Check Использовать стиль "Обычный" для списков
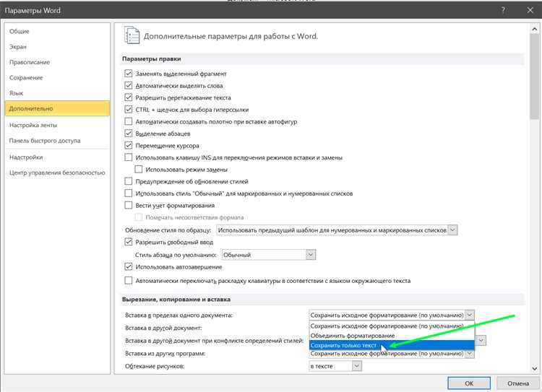This screenshot has height=392, width=542. pyautogui.click(x=128, y=193)
